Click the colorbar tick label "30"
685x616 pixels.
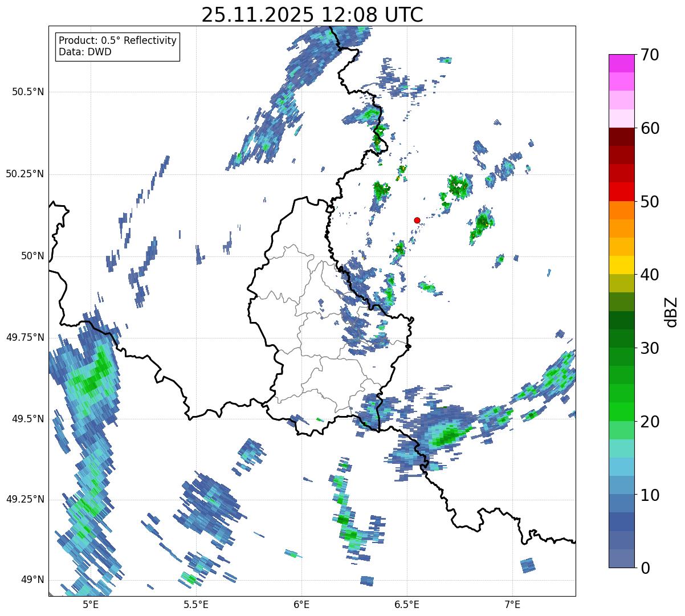(650, 348)
